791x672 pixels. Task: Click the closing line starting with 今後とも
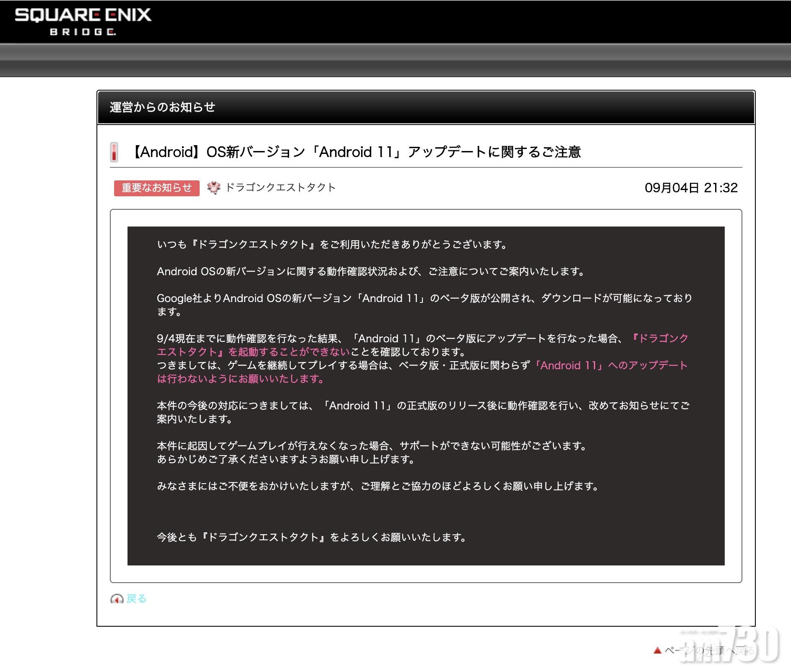(312, 537)
